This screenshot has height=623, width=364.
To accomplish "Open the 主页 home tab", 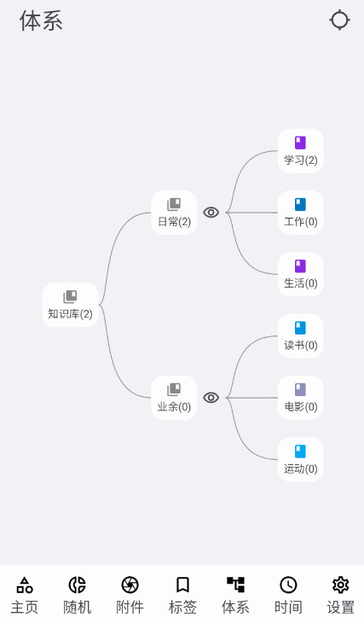I will coord(25,595).
